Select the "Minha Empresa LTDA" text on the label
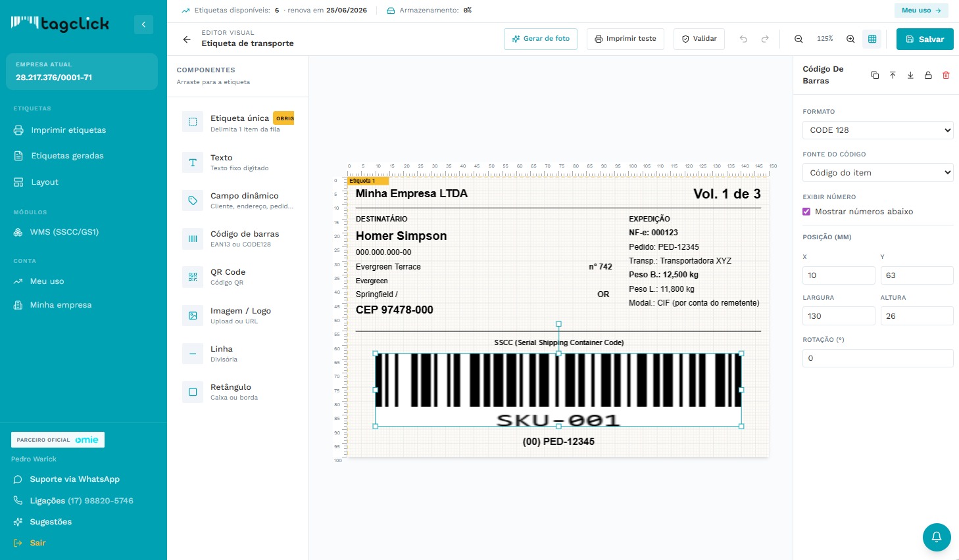Viewport: 959px width, 560px height. (412, 194)
